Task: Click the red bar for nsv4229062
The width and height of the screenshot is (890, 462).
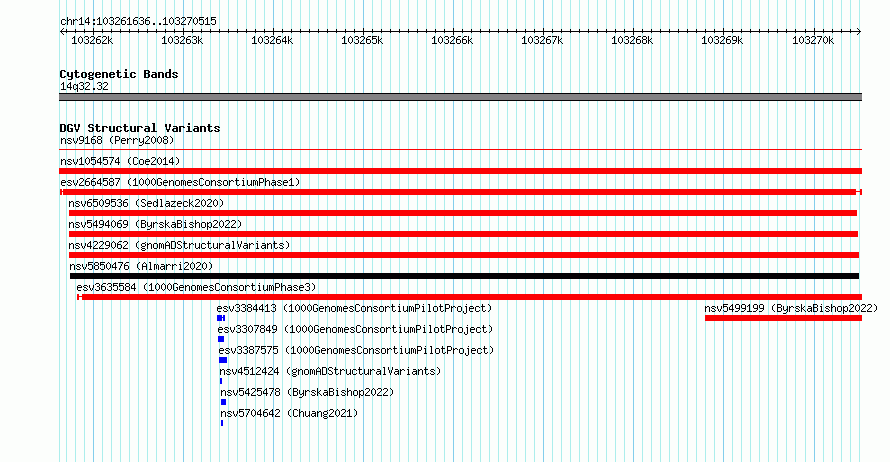Action: tap(464, 255)
